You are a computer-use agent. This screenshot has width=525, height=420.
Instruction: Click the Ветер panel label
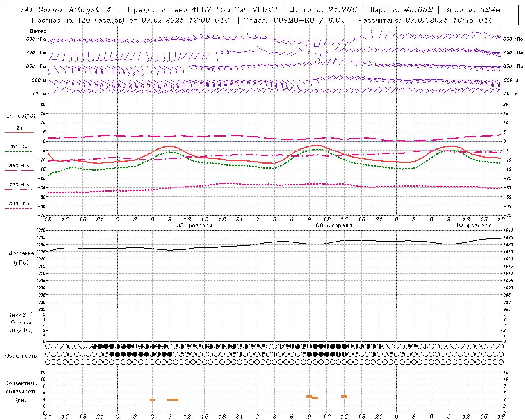point(38,31)
